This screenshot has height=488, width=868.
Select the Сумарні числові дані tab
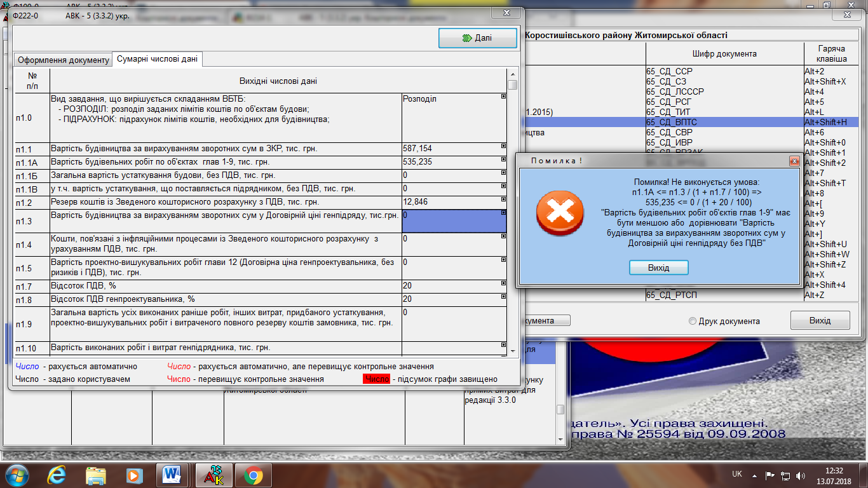click(157, 60)
